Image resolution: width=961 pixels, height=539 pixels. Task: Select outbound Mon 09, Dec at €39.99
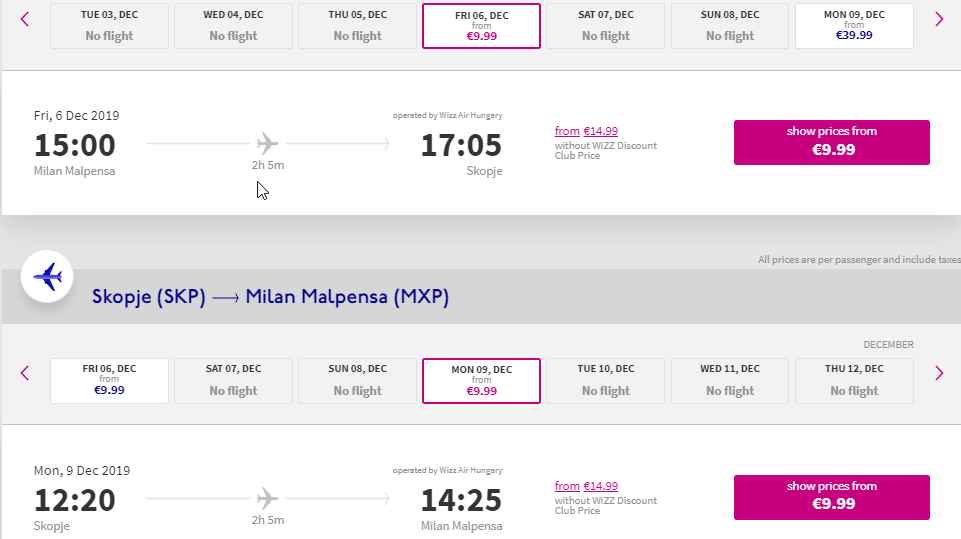tap(854, 25)
